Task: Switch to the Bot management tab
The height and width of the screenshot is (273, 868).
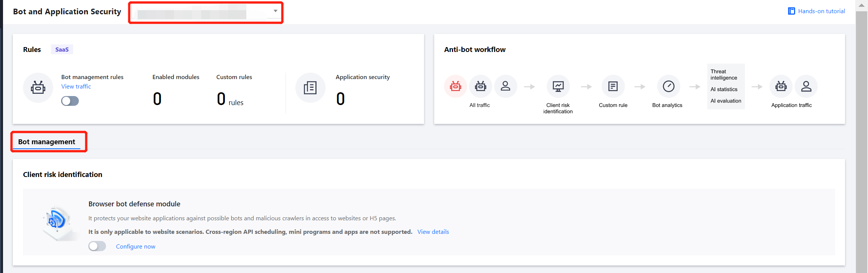Action: pos(47,142)
